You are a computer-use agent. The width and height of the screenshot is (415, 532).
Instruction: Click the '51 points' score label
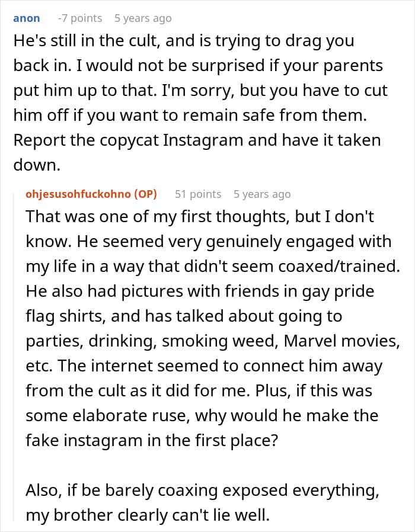(x=198, y=194)
